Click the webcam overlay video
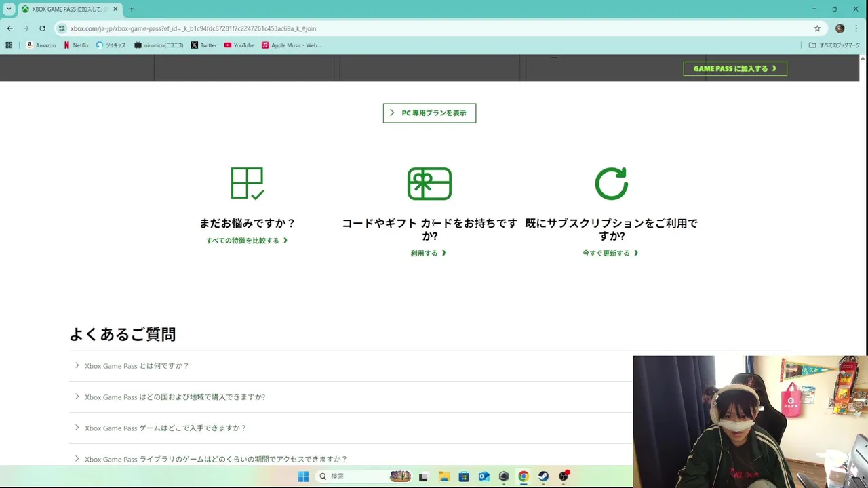The height and width of the screenshot is (488, 868). pos(750,422)
